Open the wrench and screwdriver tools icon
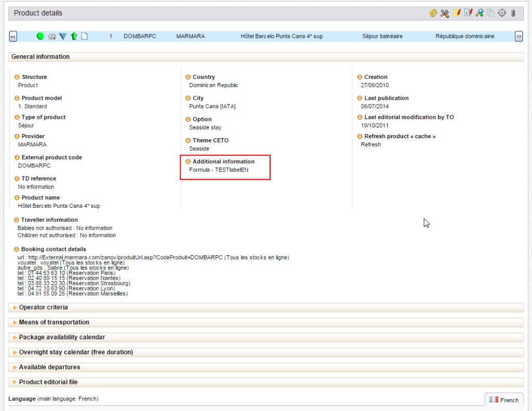The height and width of the screenshot is (411, 532). tap(445, 13)
